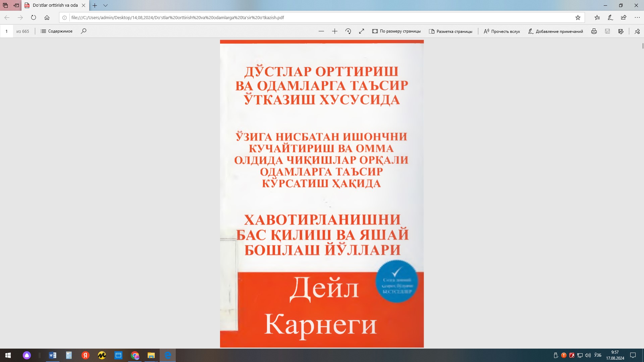Viewport: 644px width, 362px height.
Task: Enter full screen view of the PDF
Action: pyautogui.click(x=362, y=31)
